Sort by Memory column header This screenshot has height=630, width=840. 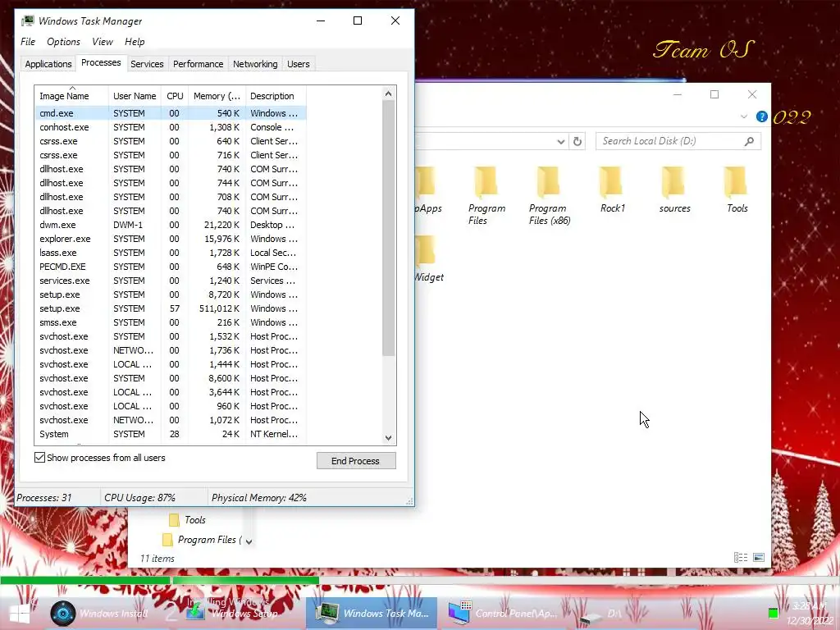(217, 96)
